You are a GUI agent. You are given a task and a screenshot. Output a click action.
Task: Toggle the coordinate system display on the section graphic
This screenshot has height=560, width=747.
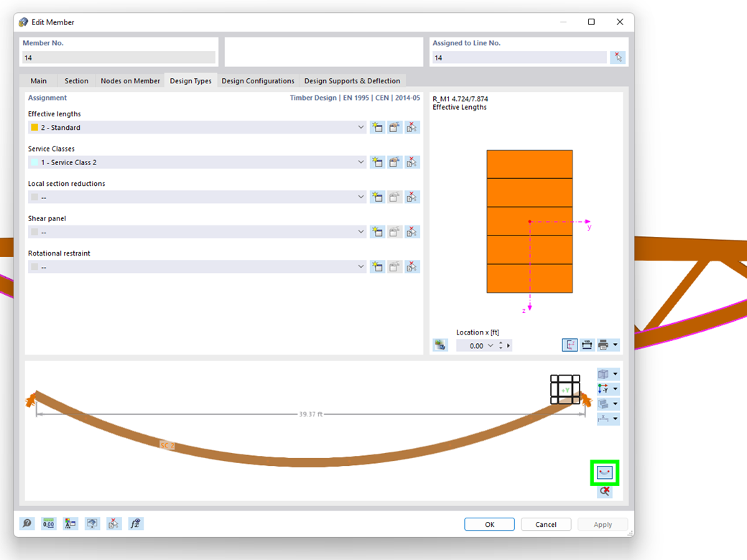pyautogui.click(x=570, y=345)
